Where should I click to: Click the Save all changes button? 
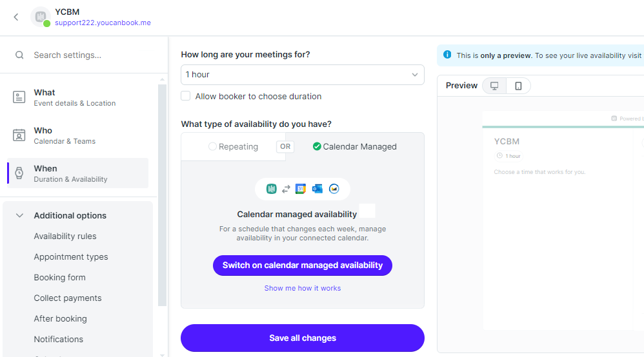[x=302, y=338]
